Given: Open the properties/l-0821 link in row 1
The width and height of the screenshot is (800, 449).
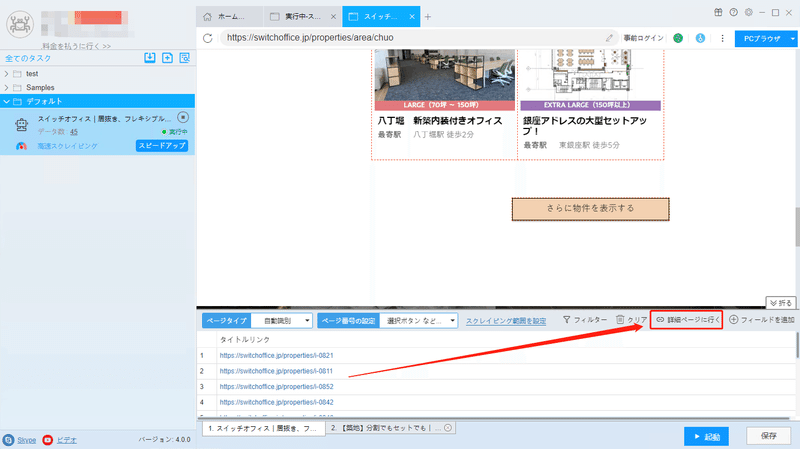Looking at the screenshot, I should click(276, 355).
